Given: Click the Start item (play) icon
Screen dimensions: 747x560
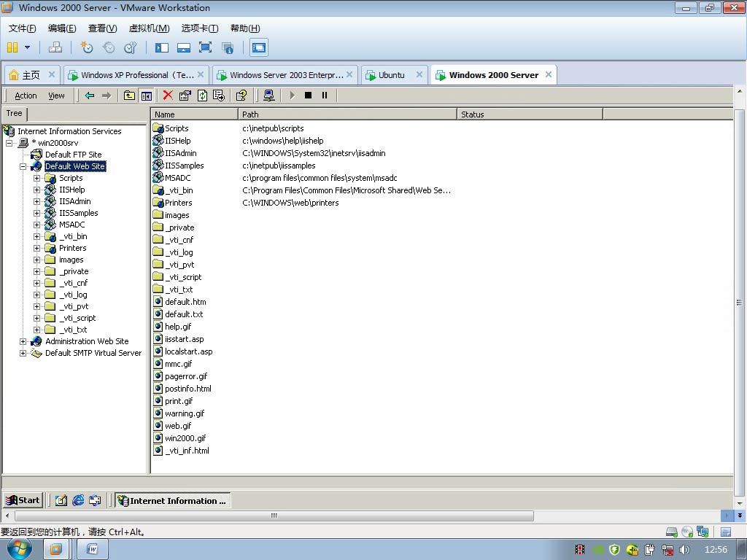Looking at the screenshot, I should point(292,96).
